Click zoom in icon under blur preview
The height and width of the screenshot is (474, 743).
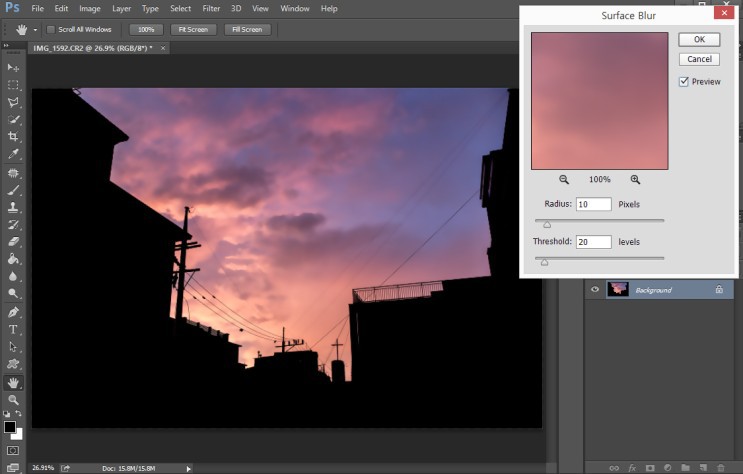[x=635, y=180]
